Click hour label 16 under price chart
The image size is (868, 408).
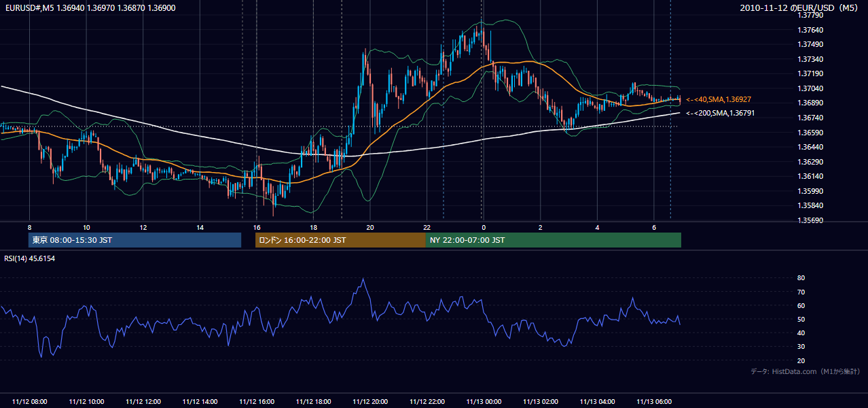coord(257,227)
